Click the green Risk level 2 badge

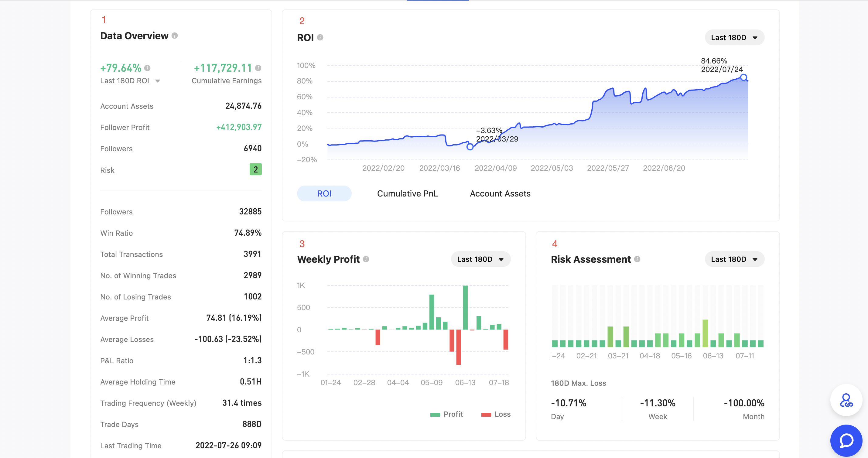click(x=255, y=169)
